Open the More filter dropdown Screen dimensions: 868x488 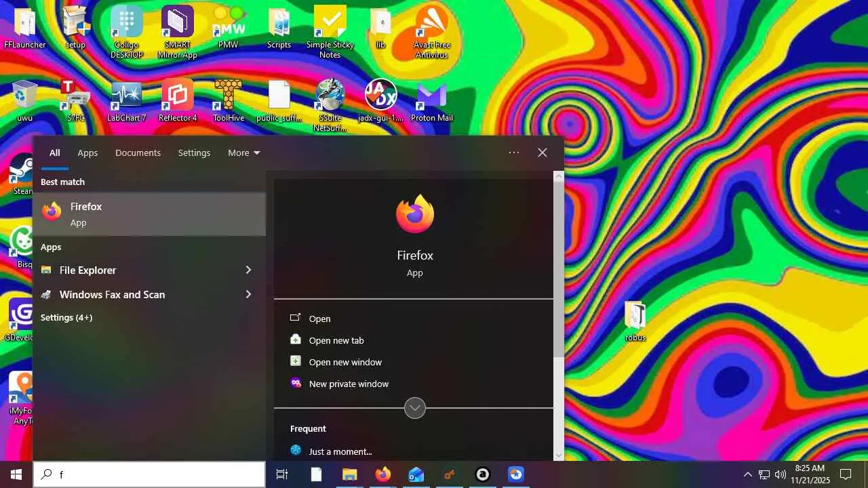pyautogui.click(x=244, y=153)
